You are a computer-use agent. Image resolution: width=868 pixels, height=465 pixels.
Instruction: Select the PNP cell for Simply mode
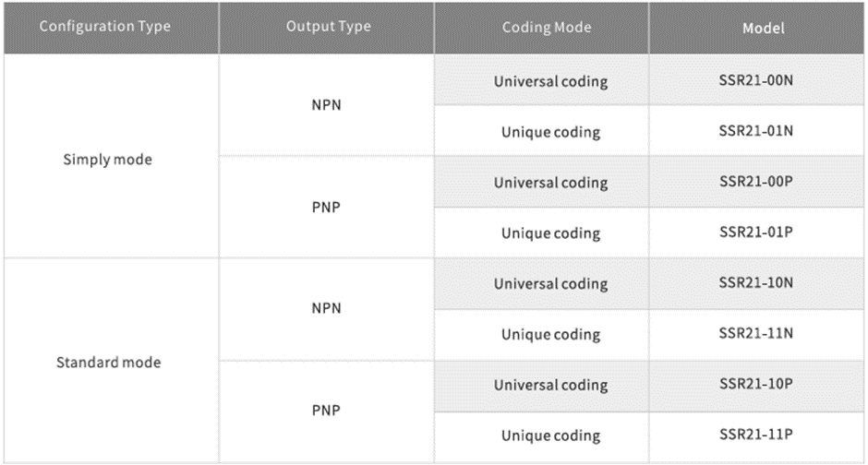(326, 208)
